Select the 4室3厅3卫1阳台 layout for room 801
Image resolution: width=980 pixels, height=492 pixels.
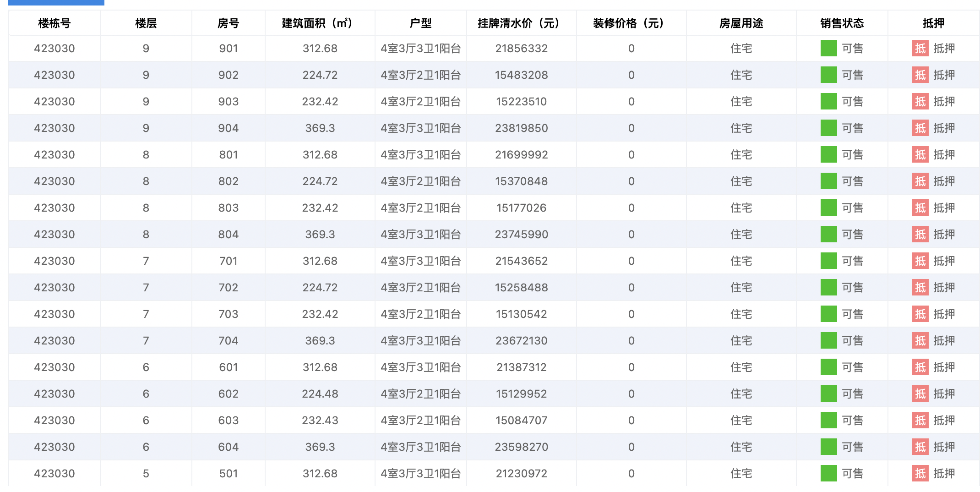pos(421,155)
